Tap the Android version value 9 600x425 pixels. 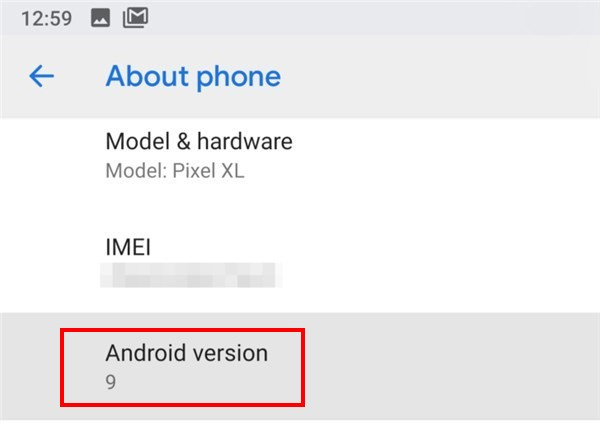click(111, 382)
